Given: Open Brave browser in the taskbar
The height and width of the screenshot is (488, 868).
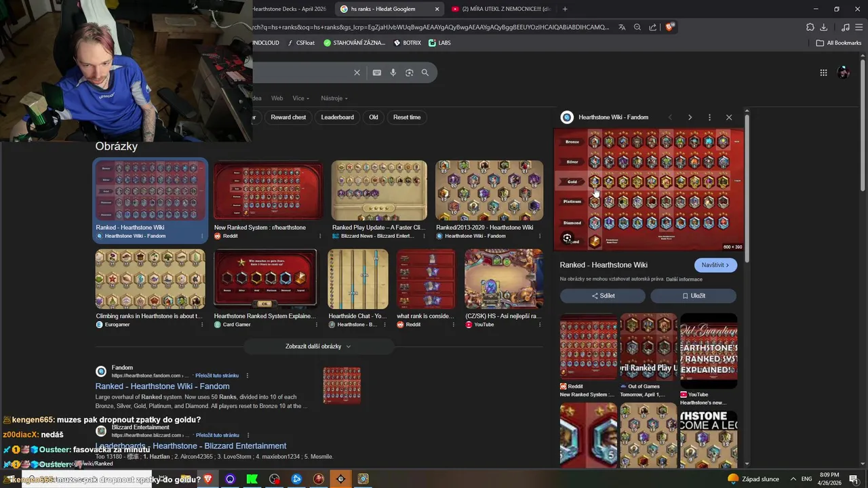Looking at the screenshot, I should tap(208, 479).
